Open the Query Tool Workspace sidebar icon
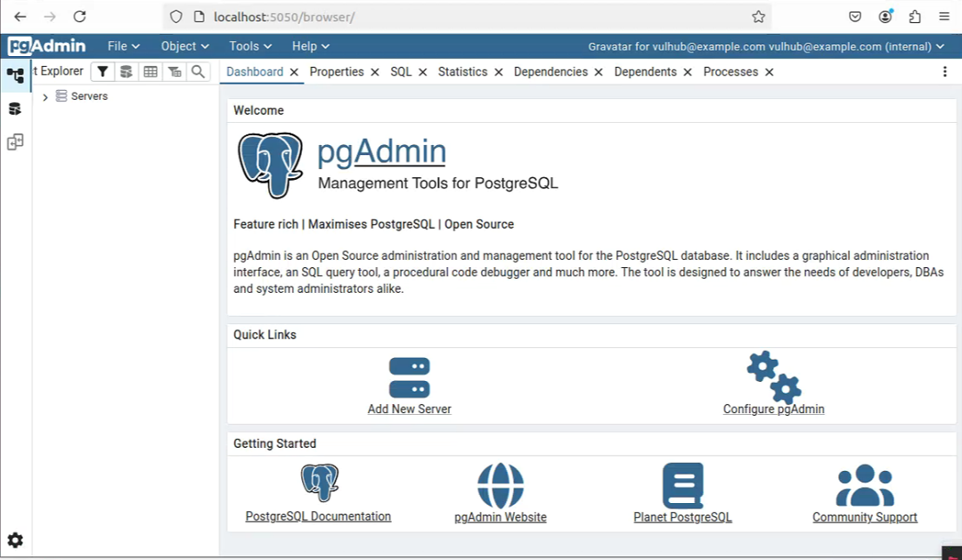 (15, 110)
